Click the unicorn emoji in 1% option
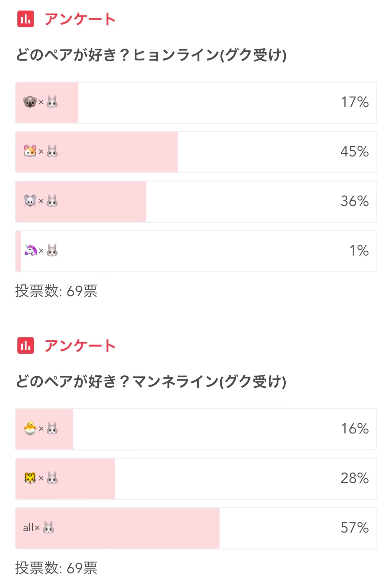Image resolution: width=392 pixels, height=582 pixels. click(31, 250)
